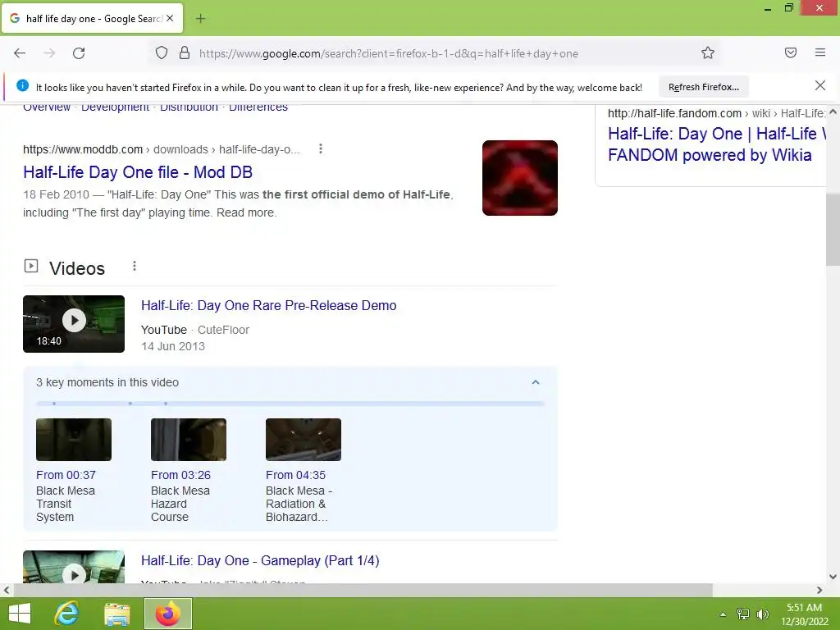Open the Firefox hamburger application menu
This screenshot has width=840, height=630.
[x=820, y=52]
